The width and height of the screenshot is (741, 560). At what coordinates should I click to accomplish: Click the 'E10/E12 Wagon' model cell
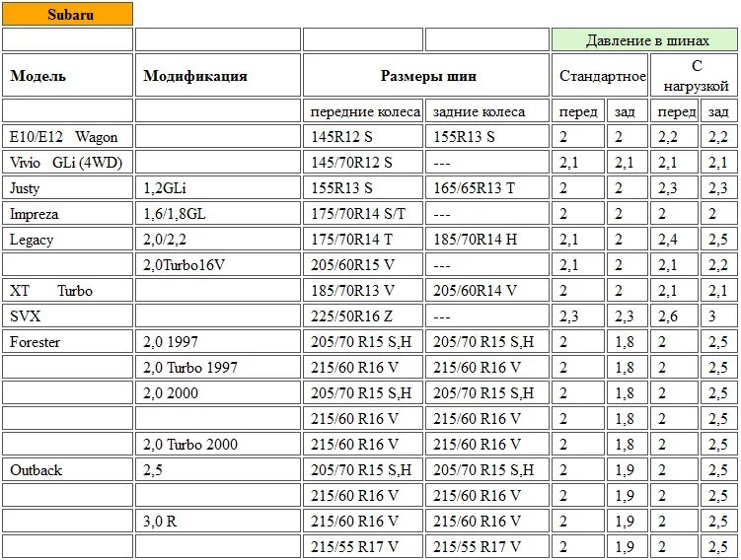(x=67, y=137)
